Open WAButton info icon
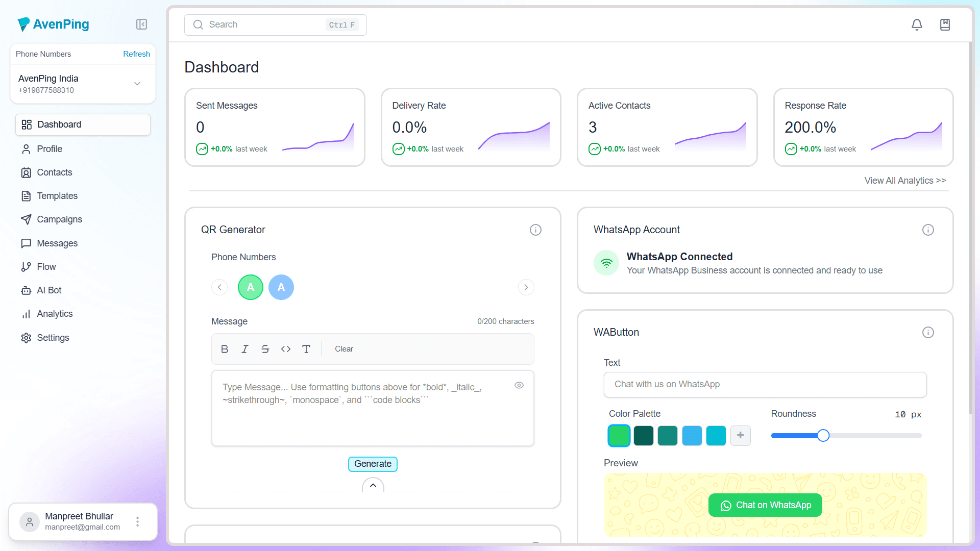Screen dimensions: 980x551 tap(928, 332)
